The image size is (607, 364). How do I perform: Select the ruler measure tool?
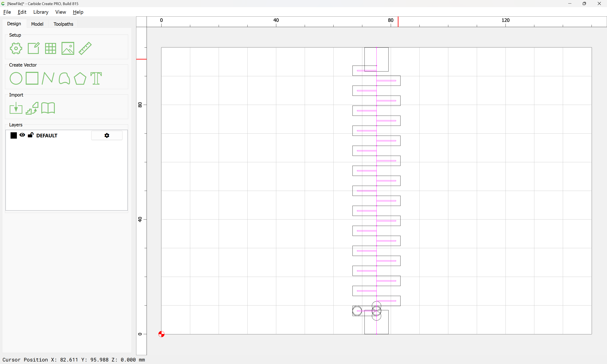pos(85,48)
